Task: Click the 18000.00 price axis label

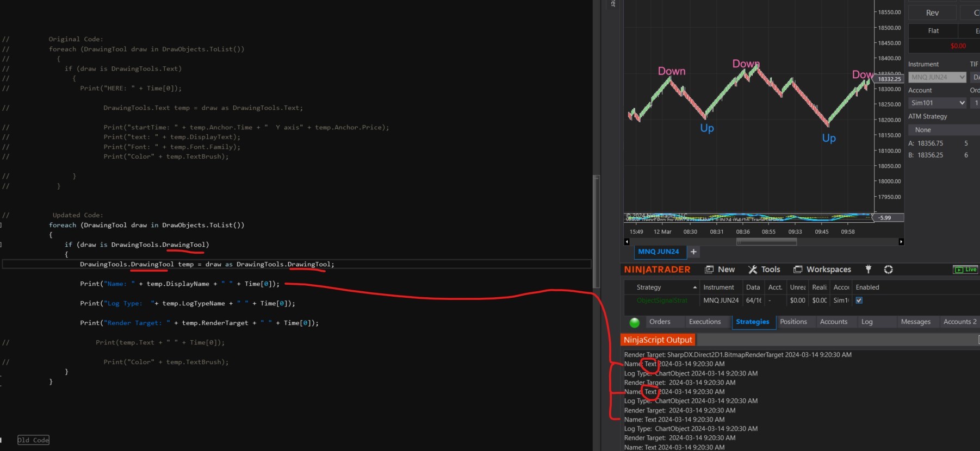Action: coord(890,181)
